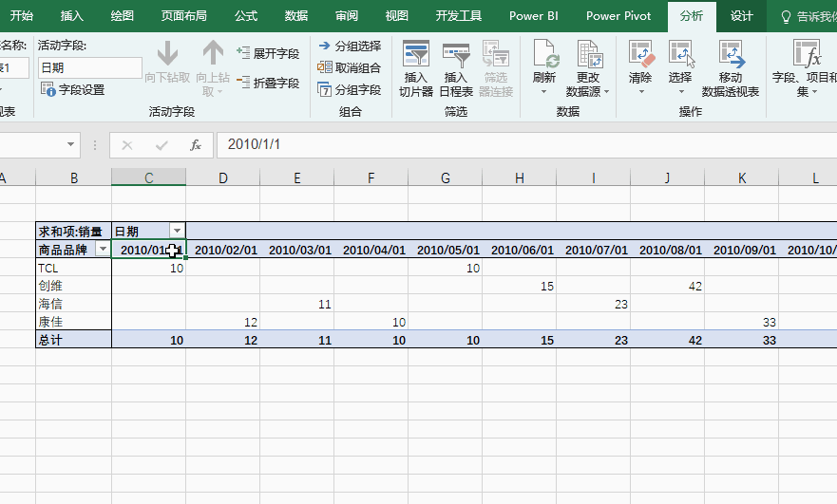The image size is (837, 504).
Task: Select column C header
Action: coord(149,177)
